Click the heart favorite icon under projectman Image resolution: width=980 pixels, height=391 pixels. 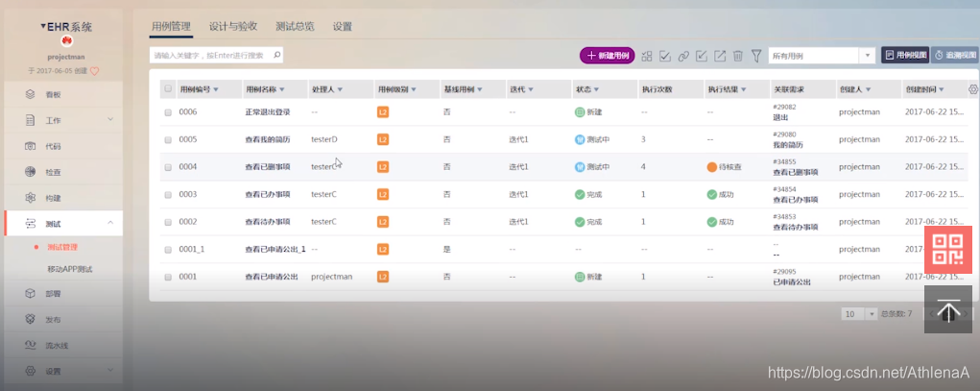tap(94, 71)
